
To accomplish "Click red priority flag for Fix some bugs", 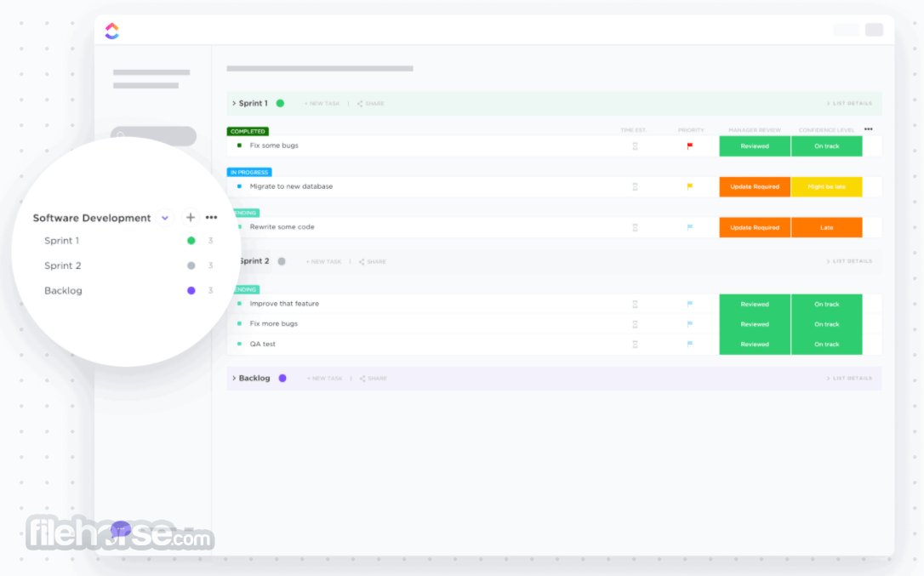I will (690, 145).
